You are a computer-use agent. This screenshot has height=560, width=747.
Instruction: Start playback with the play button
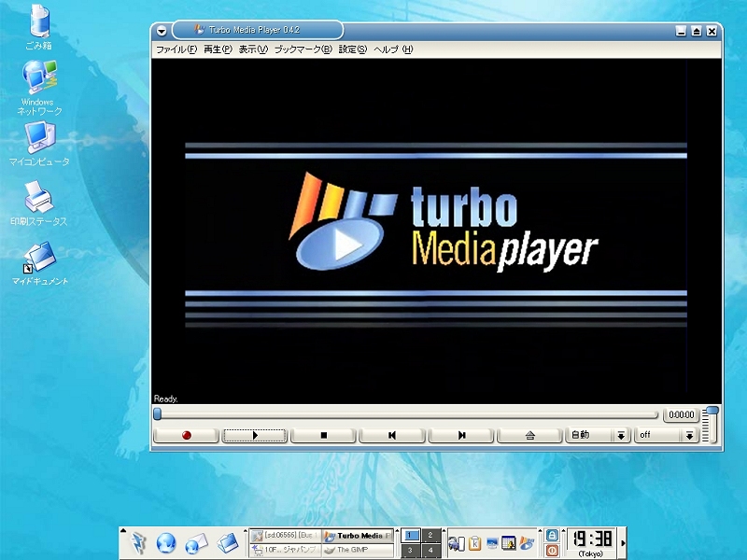pos(255,435)
